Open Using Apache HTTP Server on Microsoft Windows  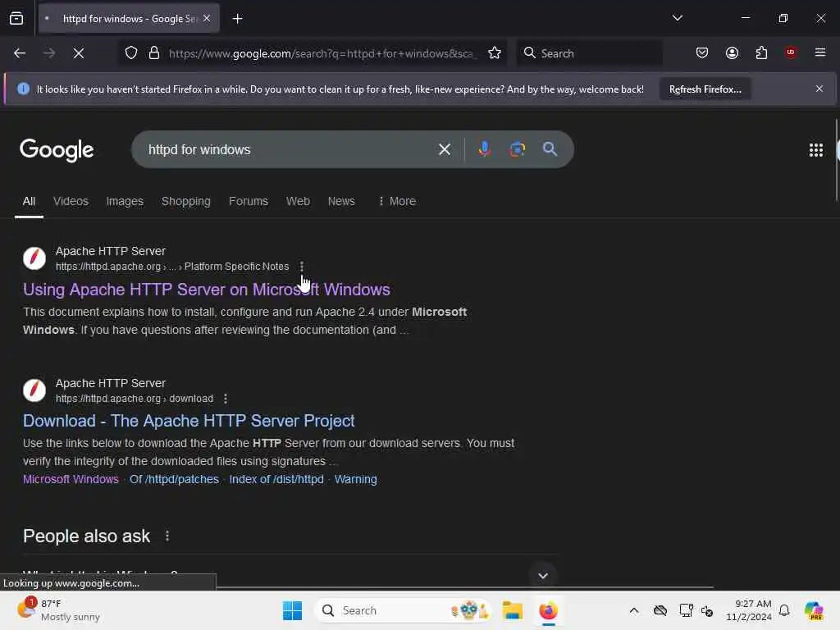click(206, 290)
